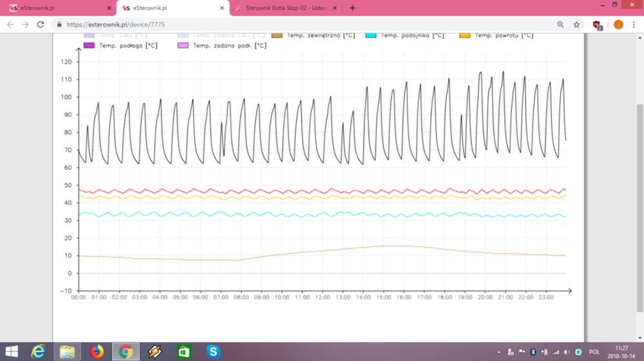Go back to the previous page
This screenshot has width=644, height=361.
pyautogui.click(x=10, y=24)
